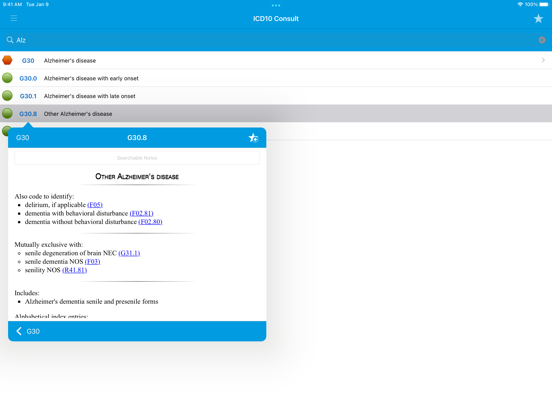This screenshot has height=414, width=552.
Task: Select 'Other Alzheimer's disease' row text
Action: pos(78,114)
